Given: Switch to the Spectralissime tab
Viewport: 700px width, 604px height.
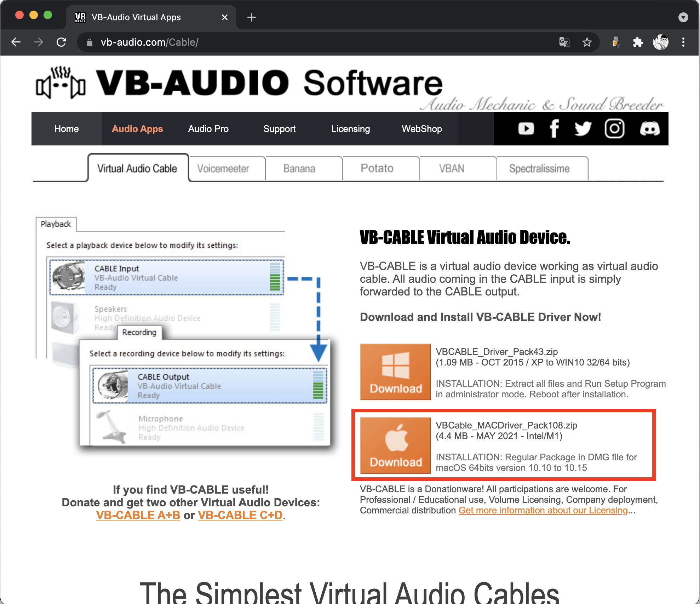Looking at the screenshot, I should point(542,168).
